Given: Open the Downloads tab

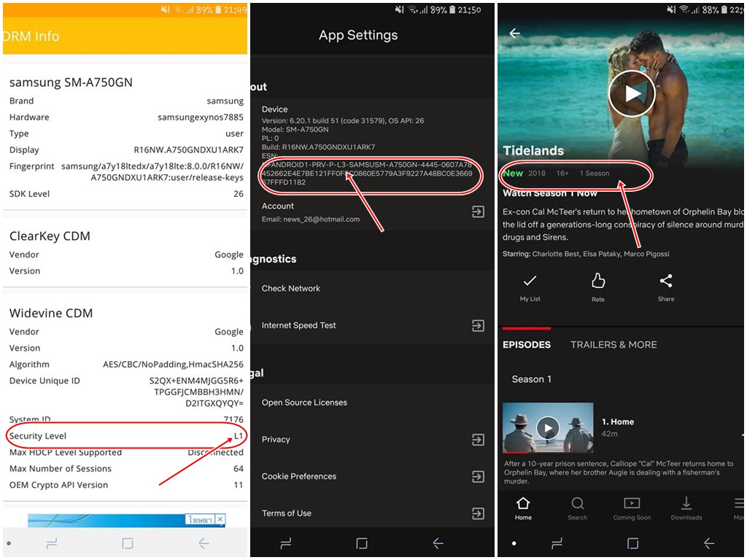Looking at the screenshot, I should point(686,508).
